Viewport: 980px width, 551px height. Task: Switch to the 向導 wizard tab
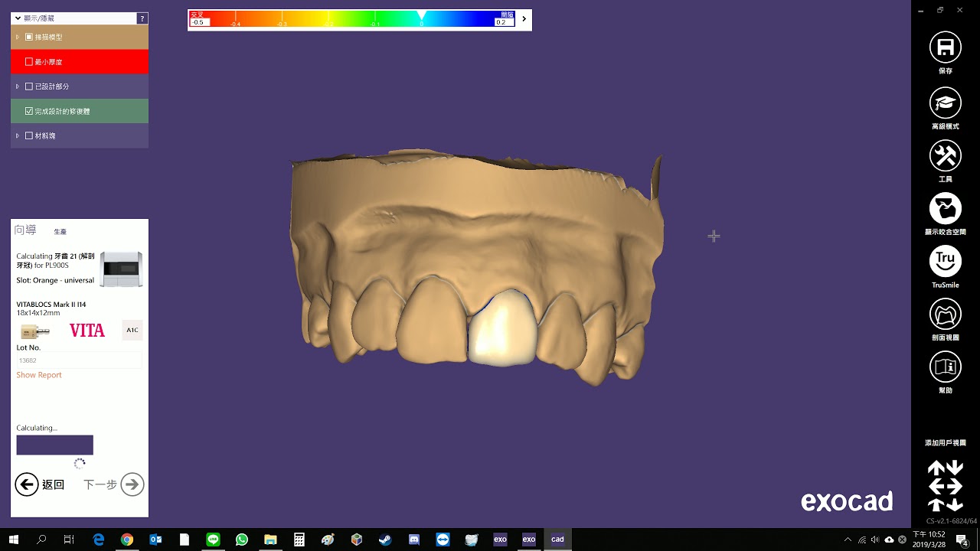point(25,230)
